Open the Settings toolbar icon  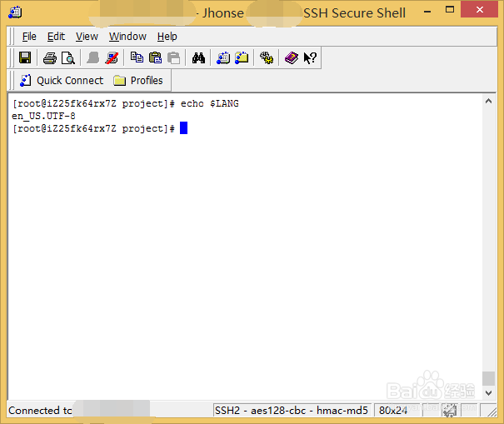tap(267, 58)
